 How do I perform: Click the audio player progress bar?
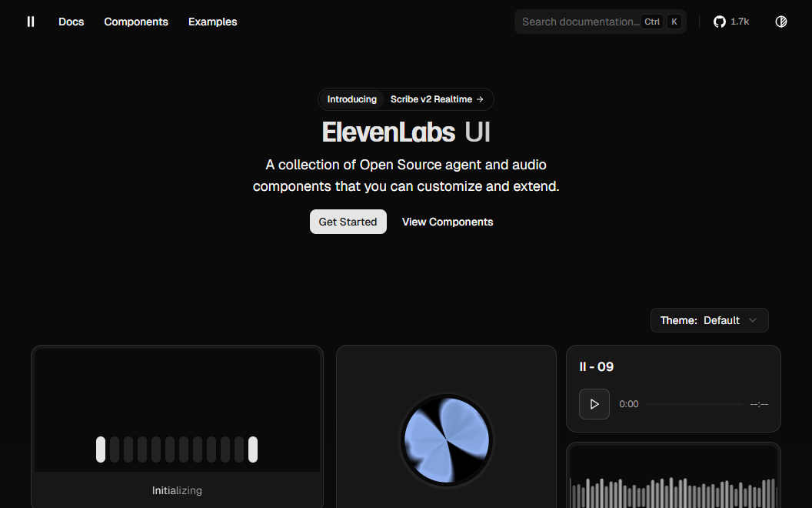694,404
